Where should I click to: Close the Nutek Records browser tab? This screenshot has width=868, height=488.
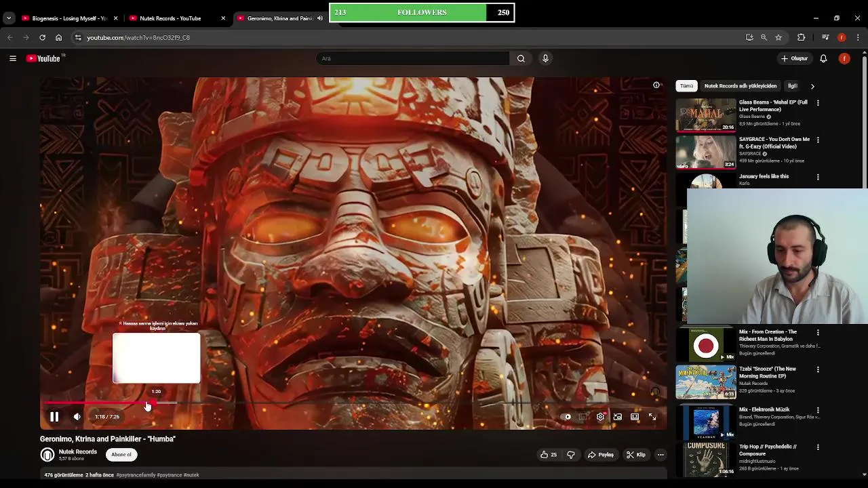pos(223,18)
